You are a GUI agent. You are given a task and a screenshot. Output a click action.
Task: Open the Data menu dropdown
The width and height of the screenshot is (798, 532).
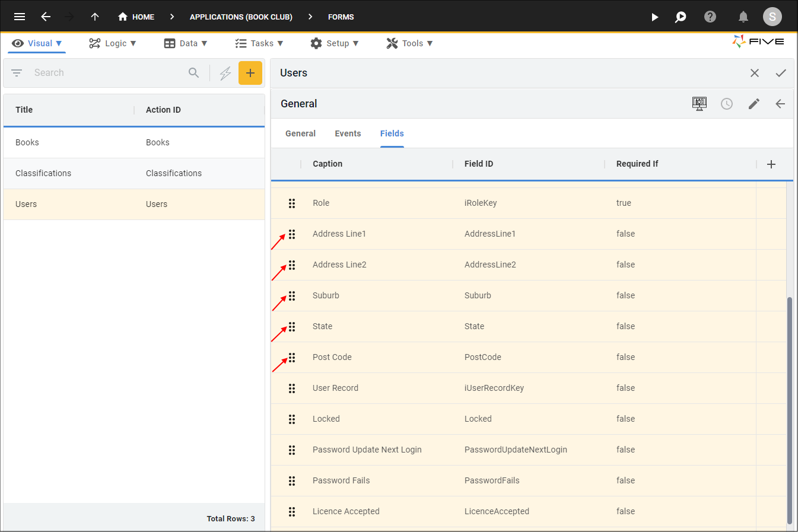[186, 43]
